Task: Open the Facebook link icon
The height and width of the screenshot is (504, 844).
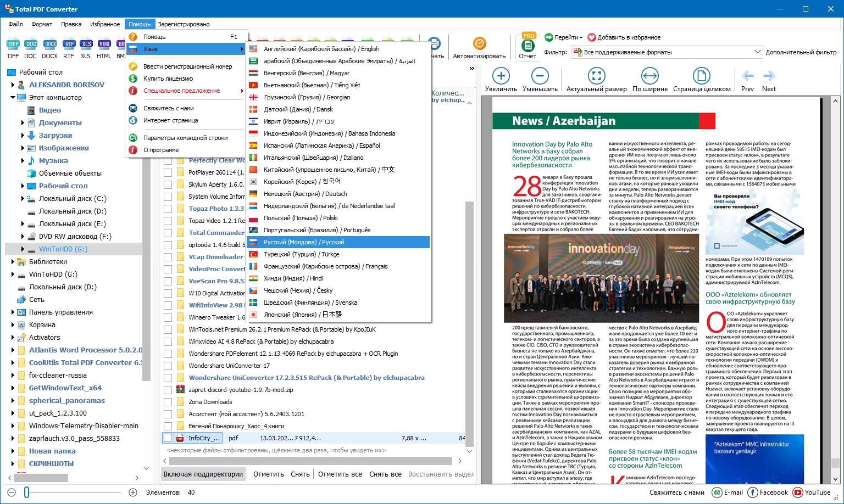Action: pos(753,492)
